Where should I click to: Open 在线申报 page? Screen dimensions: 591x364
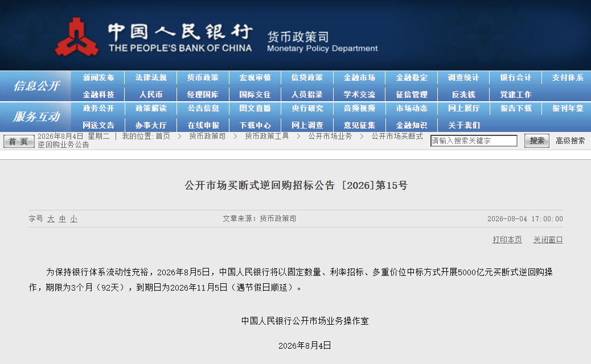(x=203, y=125)
